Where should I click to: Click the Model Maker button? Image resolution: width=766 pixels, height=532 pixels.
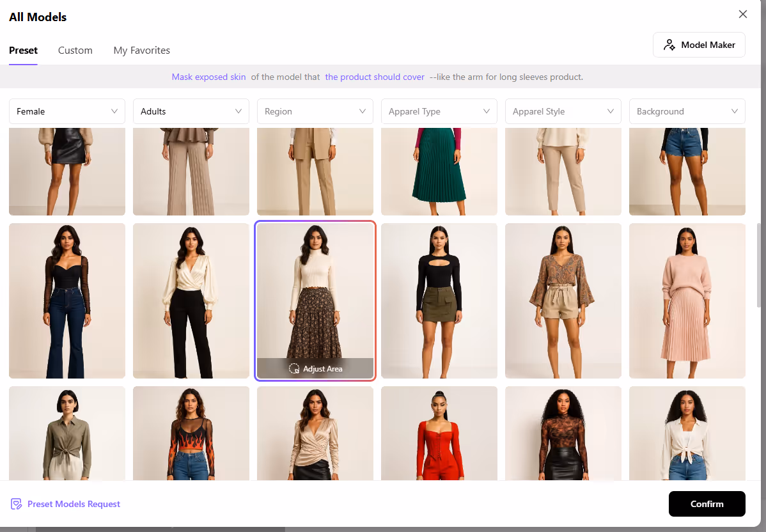[x=699, y=45]
